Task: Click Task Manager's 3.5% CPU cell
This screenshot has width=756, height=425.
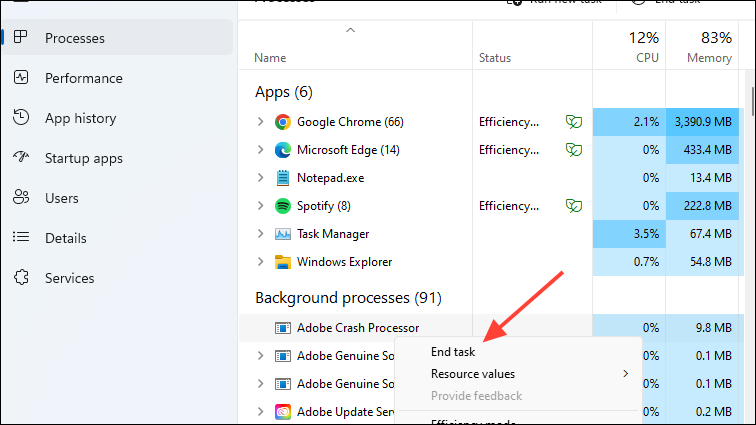Action: tap(629, 234)
